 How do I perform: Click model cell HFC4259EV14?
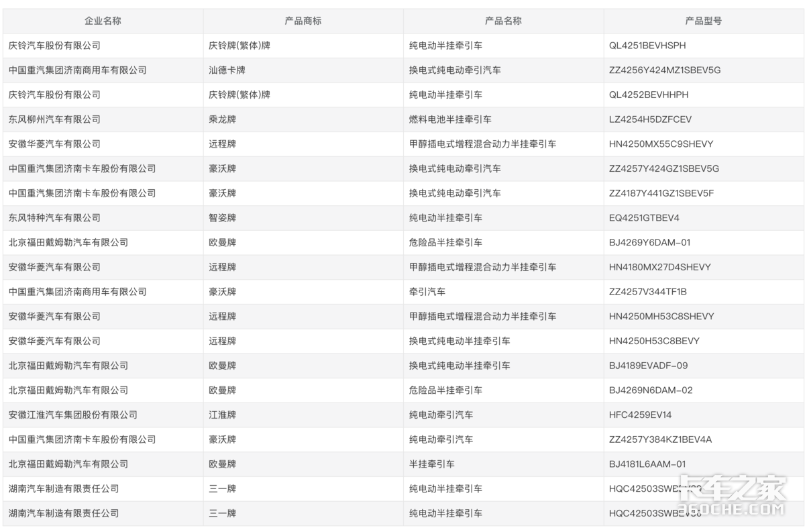pyautogui.click(x=640, y=415)
